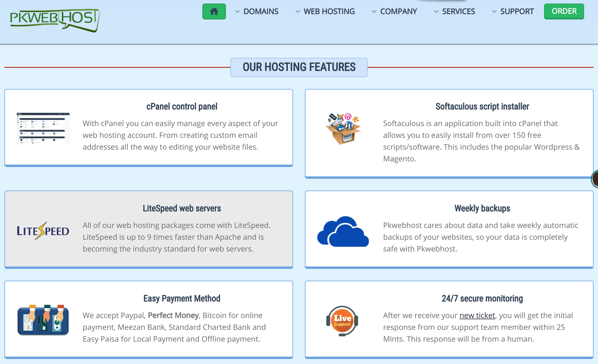The height and width of the screenshot is (364, 598).
Task: Click the green home icon button
Action: click(214, 11)
